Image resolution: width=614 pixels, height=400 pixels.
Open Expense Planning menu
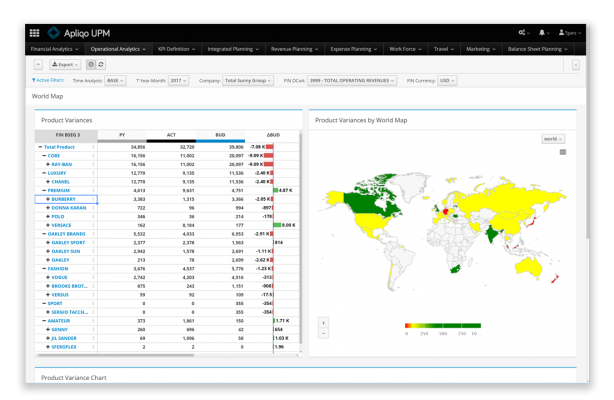[354, 49]
